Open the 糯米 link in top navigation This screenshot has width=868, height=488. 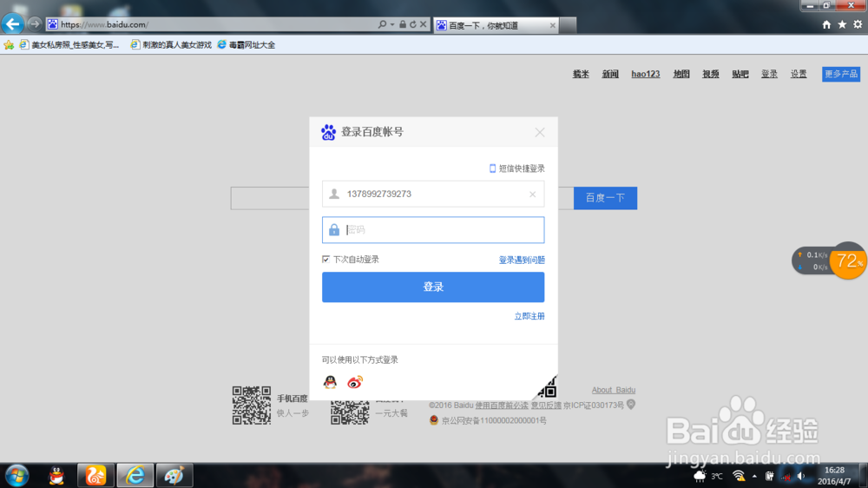[x=581, y=74]
